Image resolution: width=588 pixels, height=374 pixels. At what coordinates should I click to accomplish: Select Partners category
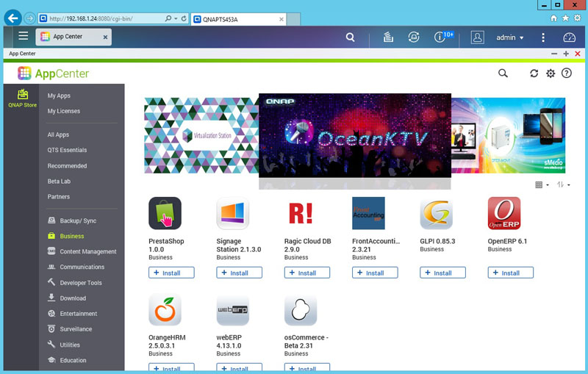tap(58, 196)
